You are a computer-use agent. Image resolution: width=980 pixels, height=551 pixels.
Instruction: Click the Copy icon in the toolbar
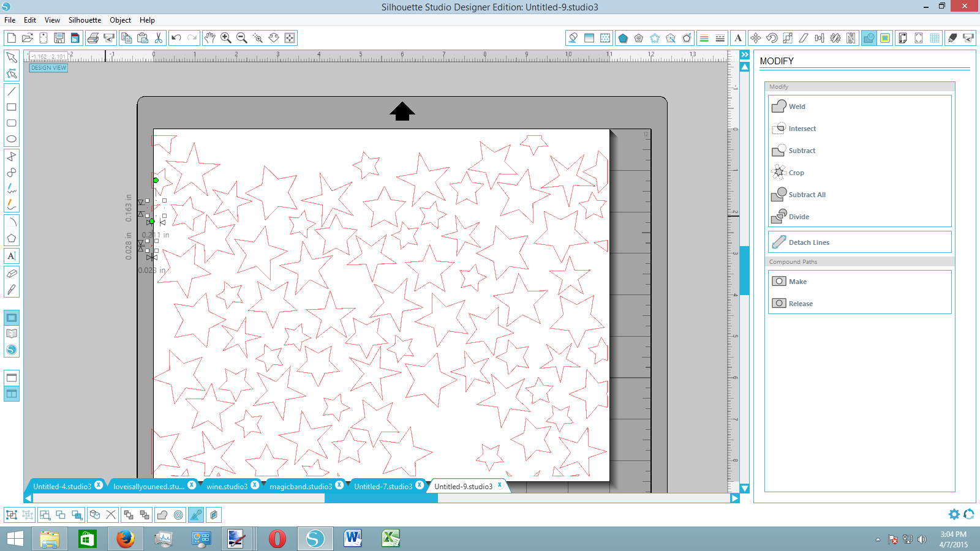pyautogui.click(x=127, y=38)
